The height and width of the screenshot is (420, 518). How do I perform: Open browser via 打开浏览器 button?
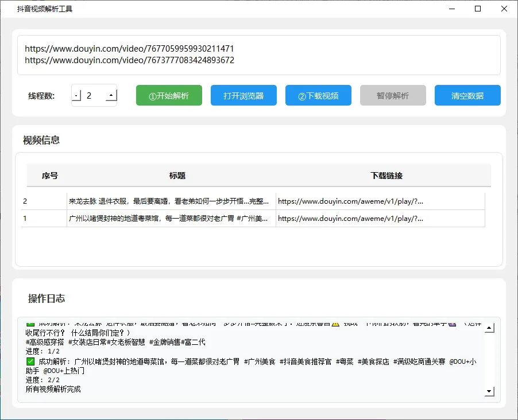(243, 95)
